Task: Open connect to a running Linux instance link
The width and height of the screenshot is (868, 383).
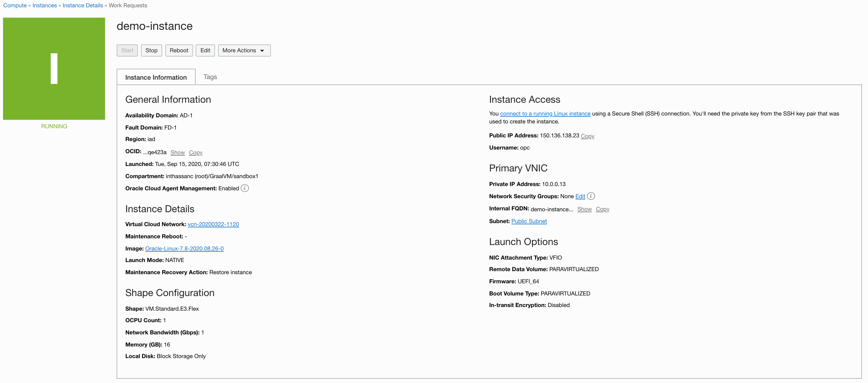Action: pyautogui.click(x=545, y=114)
